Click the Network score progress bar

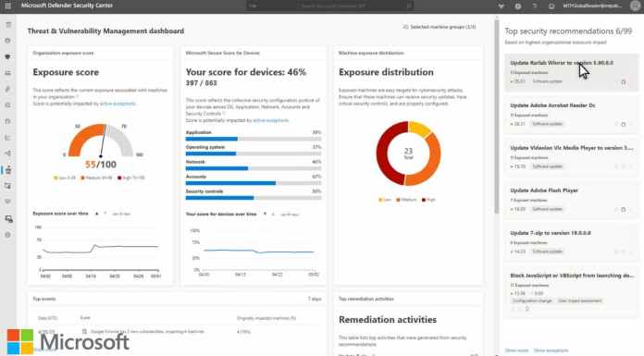[x=254, y=168]
